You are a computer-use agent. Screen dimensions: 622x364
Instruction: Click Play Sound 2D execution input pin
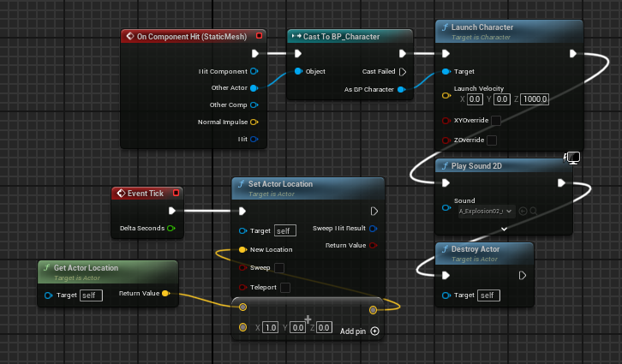click(x=446, y=182)
